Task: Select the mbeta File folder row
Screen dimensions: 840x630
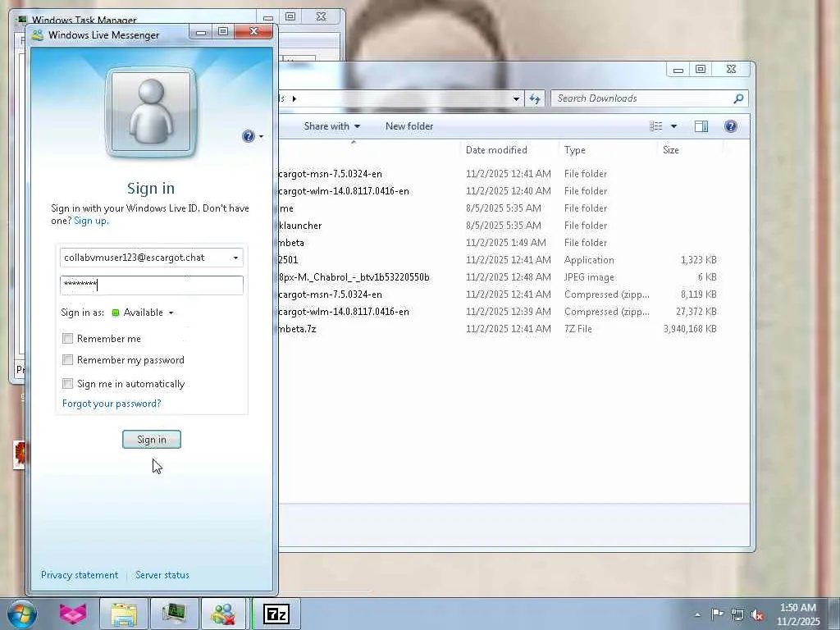Action: (x=498, y=243)
